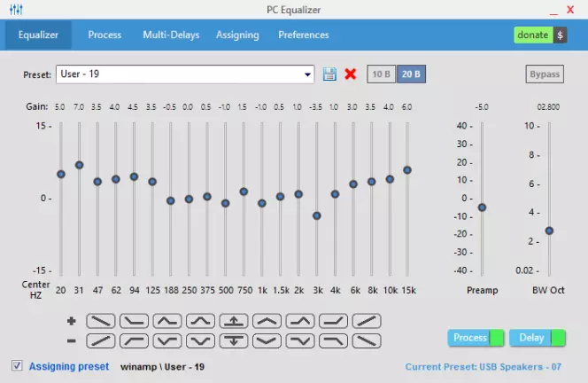
Task: Click the dollar sign donate icon
Action: tap(560, 35)
